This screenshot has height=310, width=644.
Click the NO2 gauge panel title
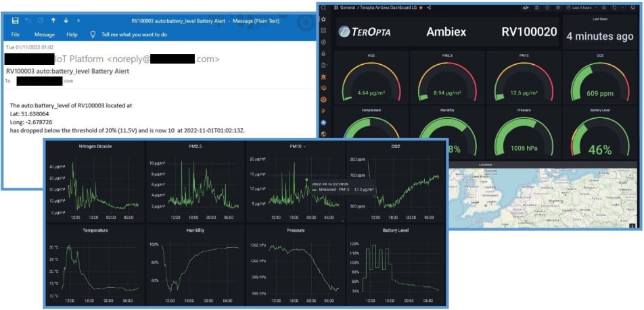[371, 55]
